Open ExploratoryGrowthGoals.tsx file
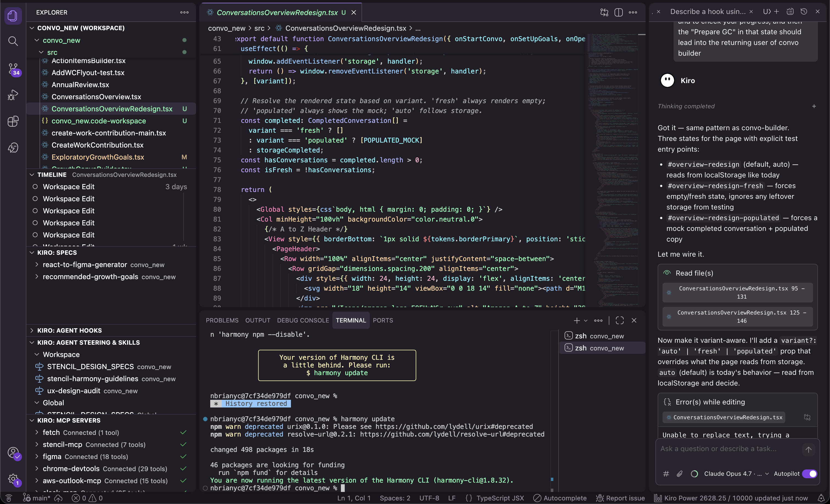This screenshot has height=504, width=830. (98, 157)
